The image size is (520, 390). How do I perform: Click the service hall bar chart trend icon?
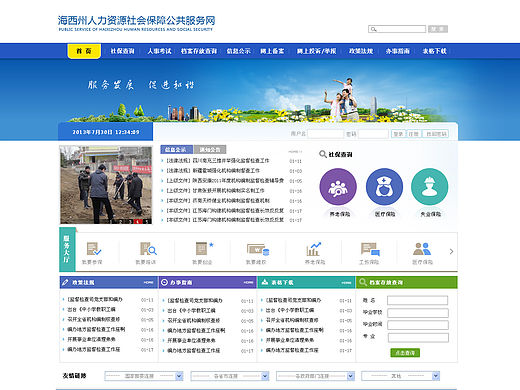[313, 249]
